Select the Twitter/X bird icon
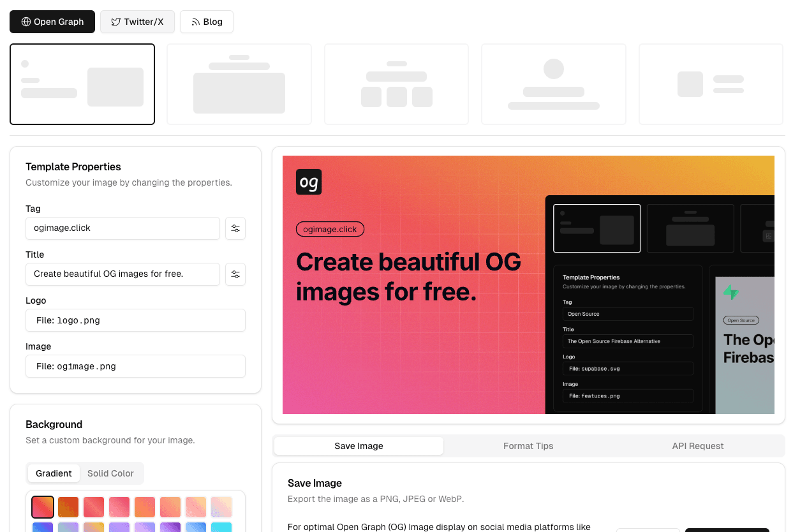The image size is (793, 532). tap(115, 21)
